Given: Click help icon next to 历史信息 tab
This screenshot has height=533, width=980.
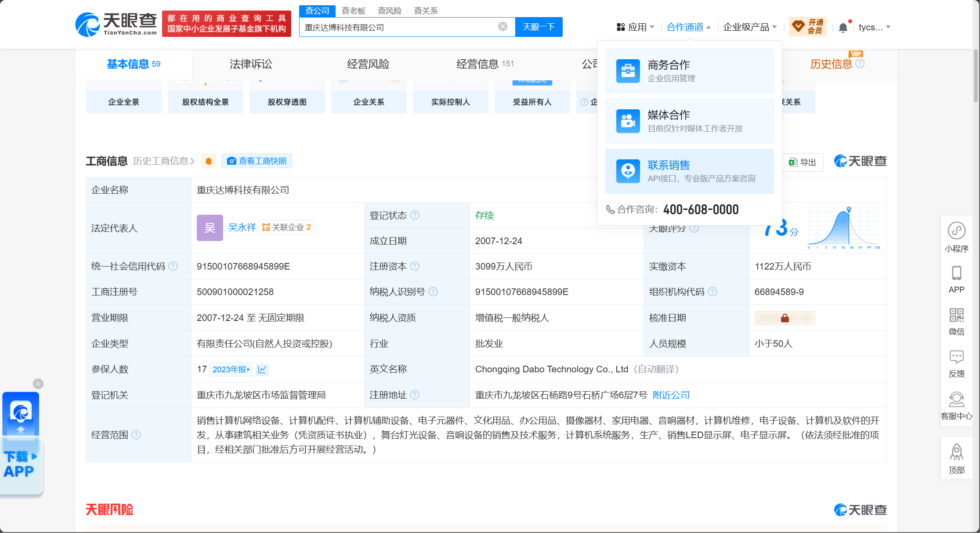Looking at the screenshot, I should [x=860, y=63].
